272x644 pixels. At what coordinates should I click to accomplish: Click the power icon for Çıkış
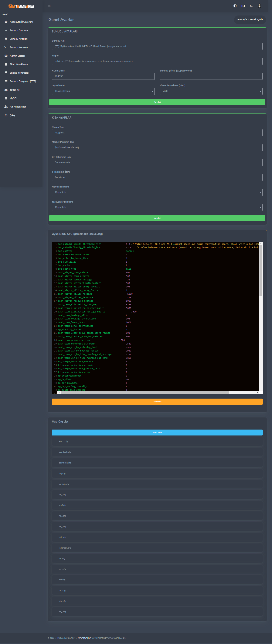tap(6, 115)
